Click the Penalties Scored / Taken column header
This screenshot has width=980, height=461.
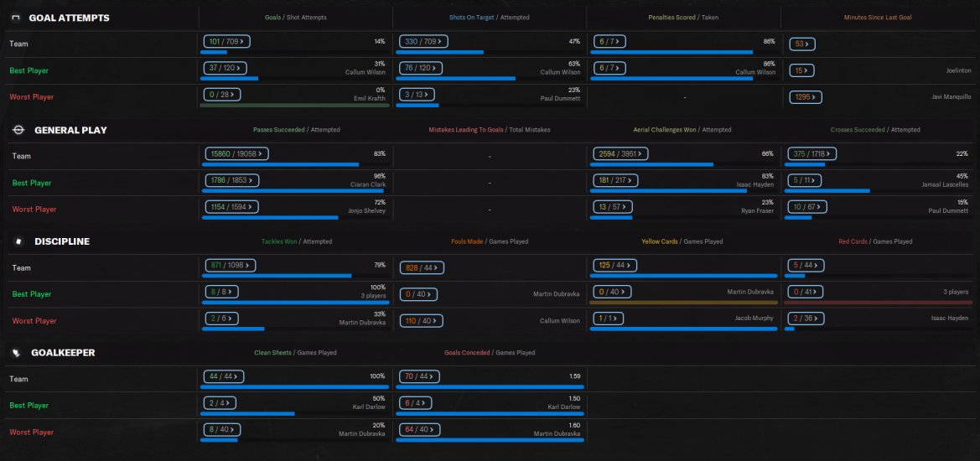[x=684, y=18]
